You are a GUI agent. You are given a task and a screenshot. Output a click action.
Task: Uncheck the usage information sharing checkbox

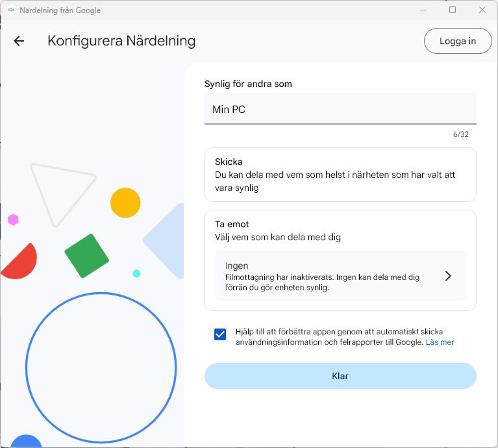(x=220, y=334)
